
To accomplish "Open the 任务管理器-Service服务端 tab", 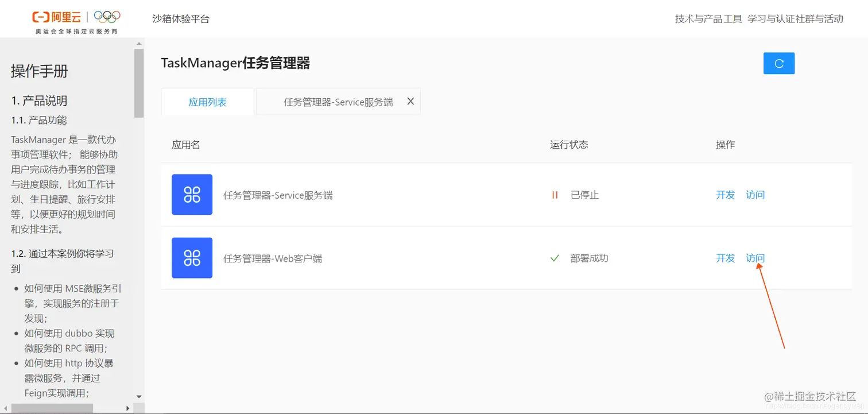I will pos(338,102).
